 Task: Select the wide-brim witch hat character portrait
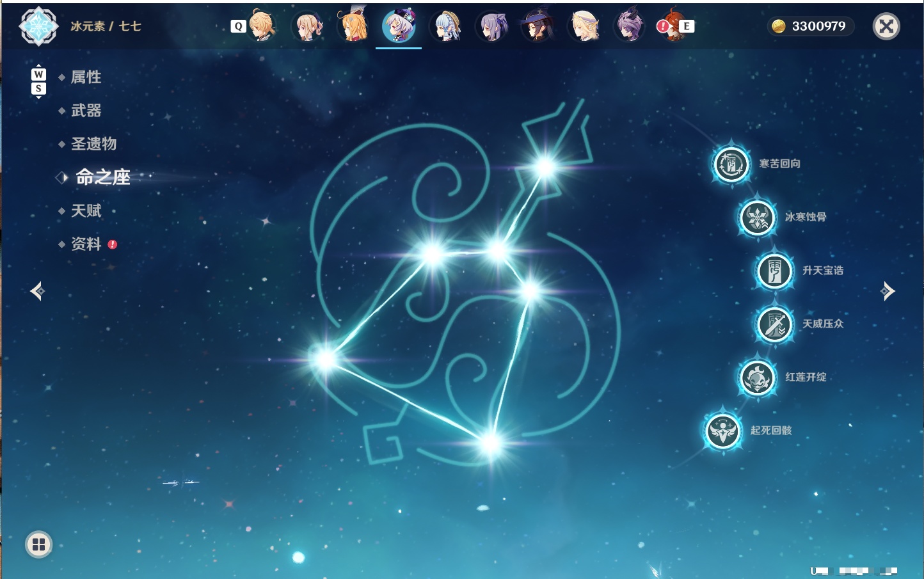pos(536,26)
